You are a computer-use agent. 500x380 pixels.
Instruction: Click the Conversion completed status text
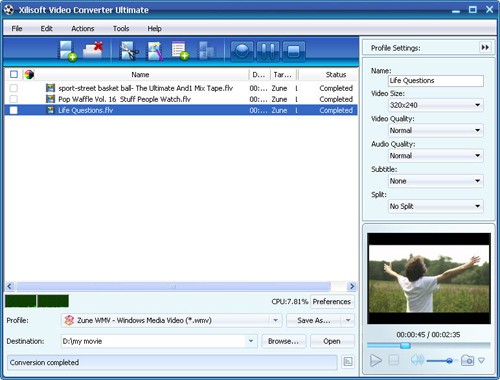(44, 362)
